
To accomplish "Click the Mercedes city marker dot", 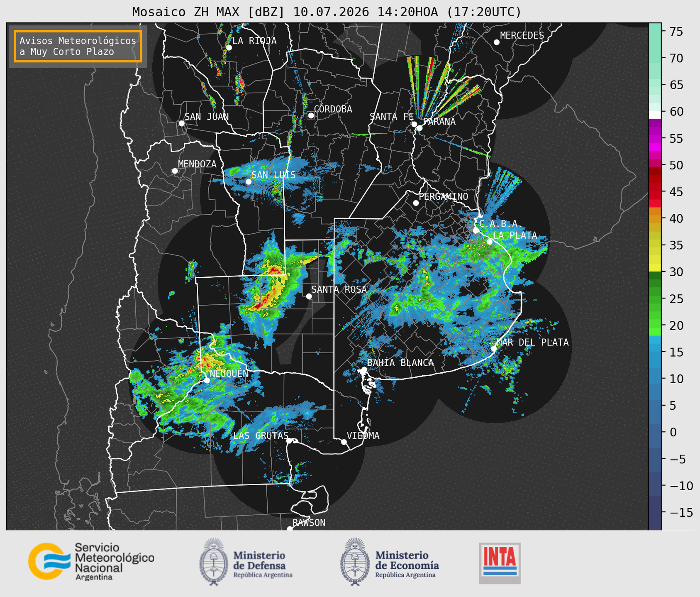I will [496, 42].
